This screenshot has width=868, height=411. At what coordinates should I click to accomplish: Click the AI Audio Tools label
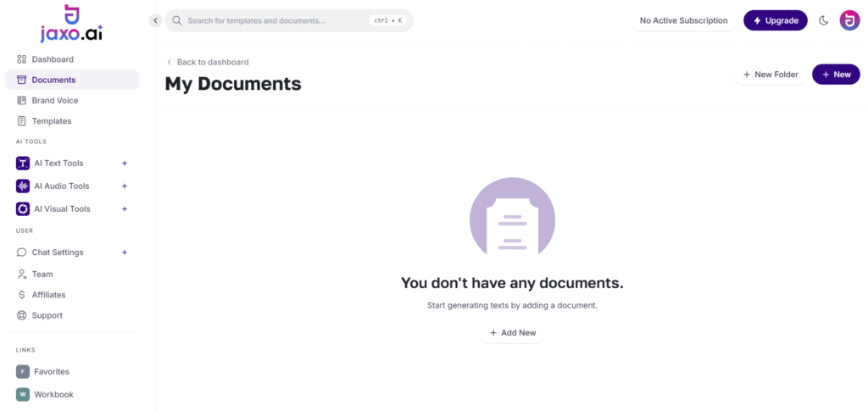point(61,186)
